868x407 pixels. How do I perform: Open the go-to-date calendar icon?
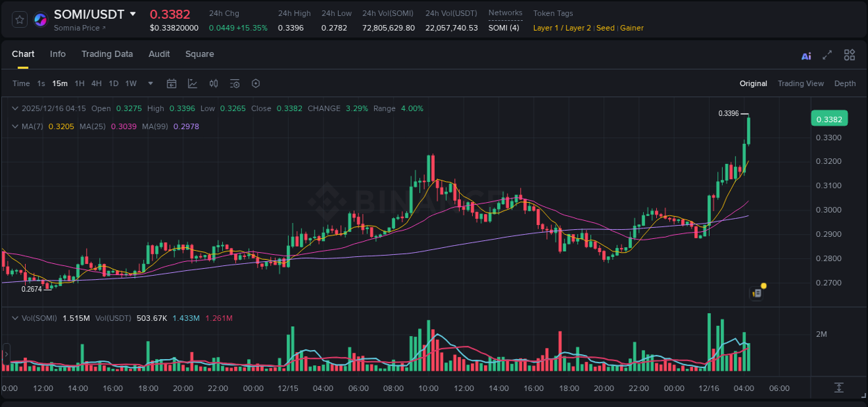click(172, 83)
